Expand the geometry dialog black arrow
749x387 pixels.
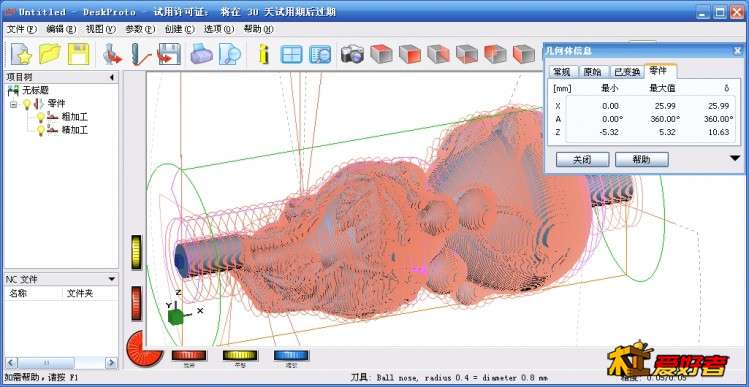tap(735, 158)
